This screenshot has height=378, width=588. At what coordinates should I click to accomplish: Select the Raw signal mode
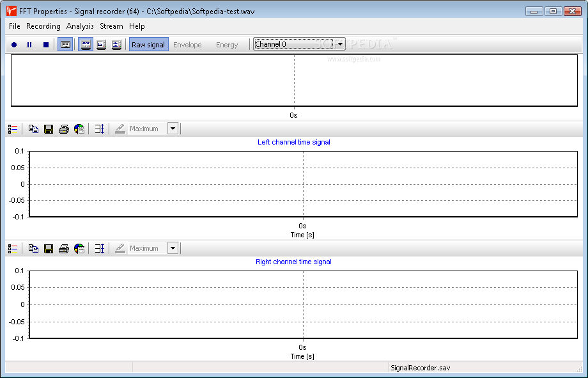point(148,45)
